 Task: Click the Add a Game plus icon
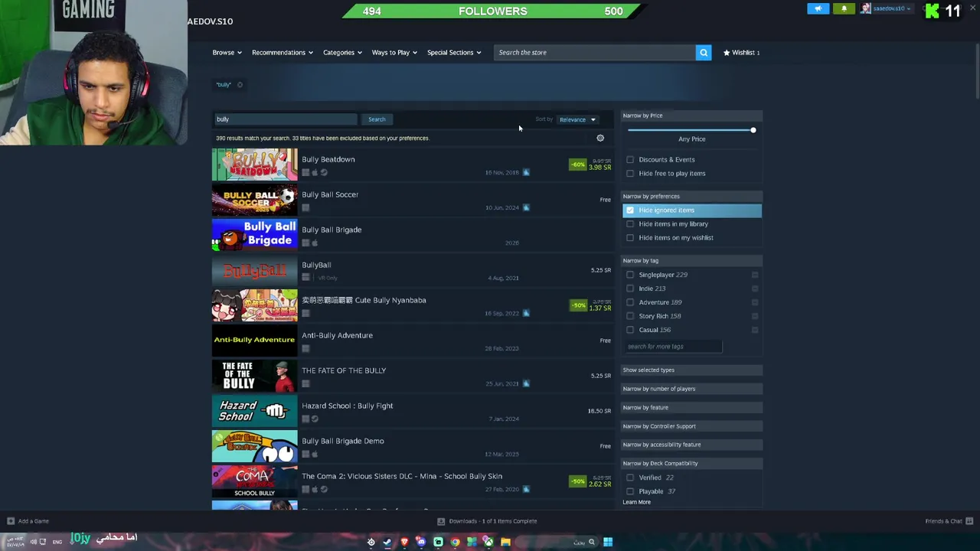click(10, 521)
